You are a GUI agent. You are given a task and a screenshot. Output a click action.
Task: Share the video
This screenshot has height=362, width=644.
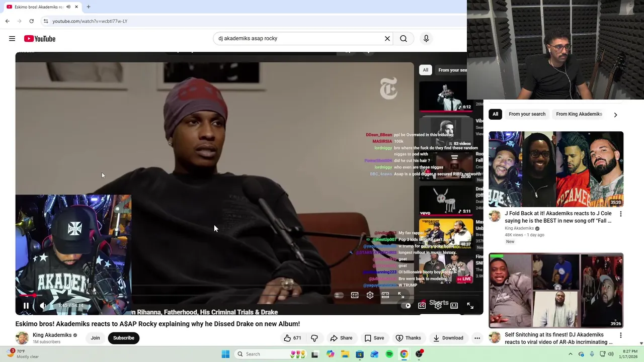[341, 338]
